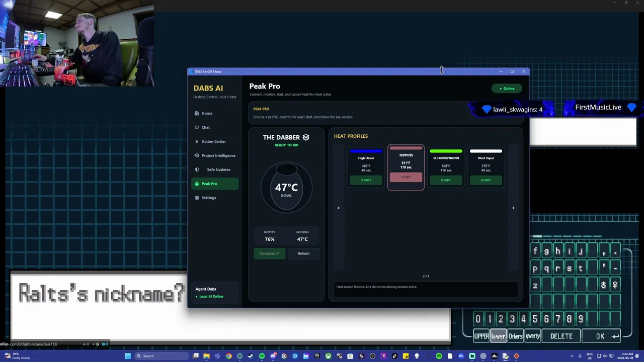
Task: Click the 76% battery reading
Action: pos(270,239)
